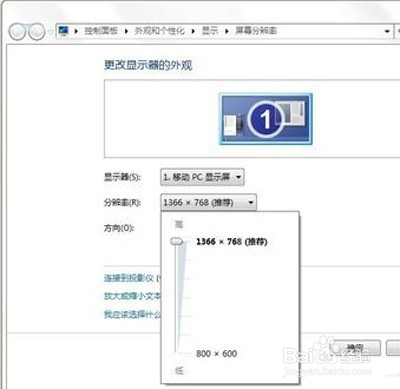Click the resolution slider thumb
This screenshot has height=389, width=400.
click(x=177, y=241)
